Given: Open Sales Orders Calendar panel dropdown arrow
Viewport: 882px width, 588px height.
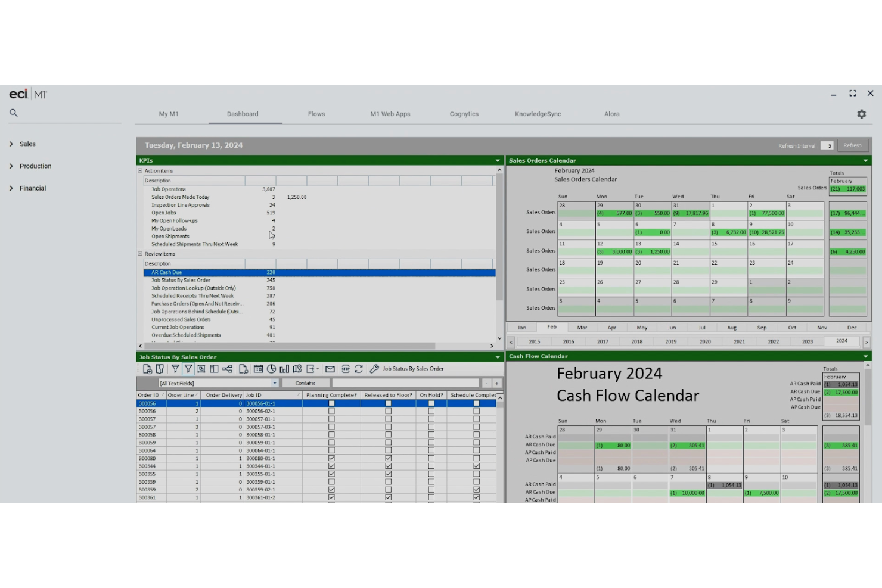Looking at the screenshot, I should coord(865,161).
